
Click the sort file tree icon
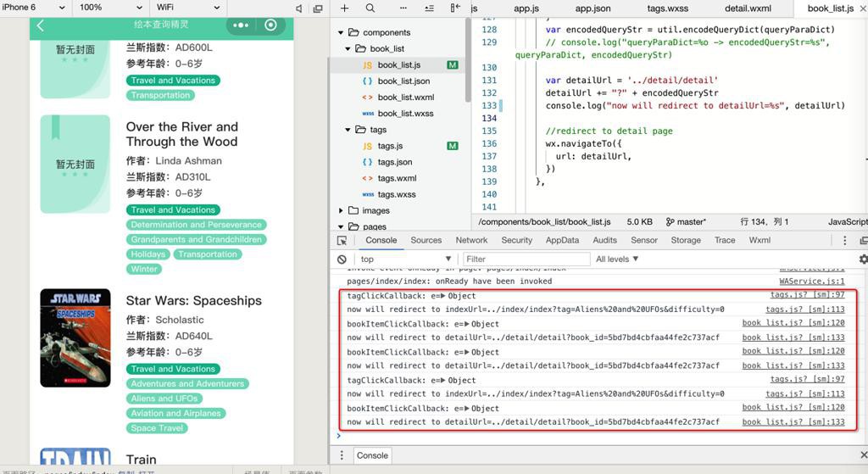(429, 8)
